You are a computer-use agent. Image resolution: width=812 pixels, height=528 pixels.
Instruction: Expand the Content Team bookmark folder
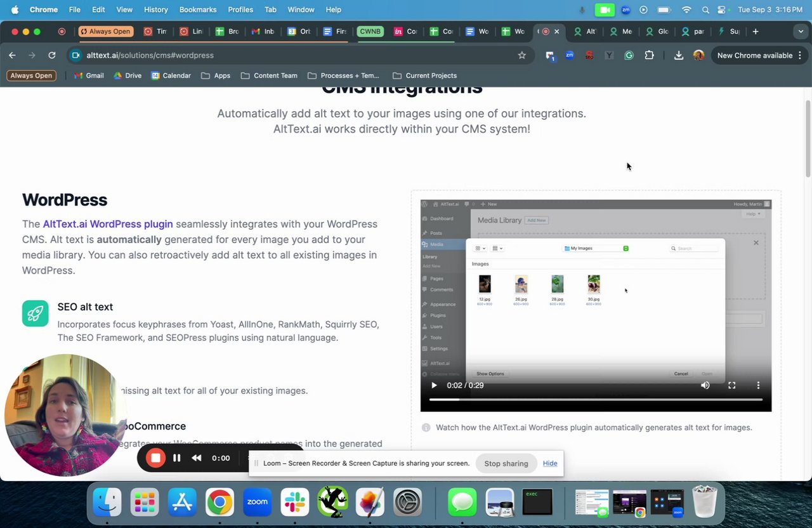tap(269, 76)
